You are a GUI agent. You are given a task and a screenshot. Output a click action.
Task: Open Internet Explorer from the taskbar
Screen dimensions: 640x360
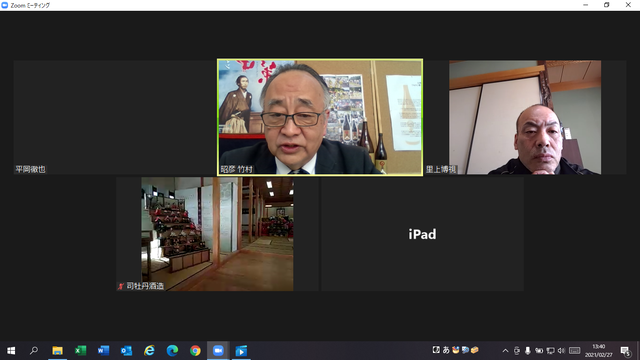click(149, 351)
